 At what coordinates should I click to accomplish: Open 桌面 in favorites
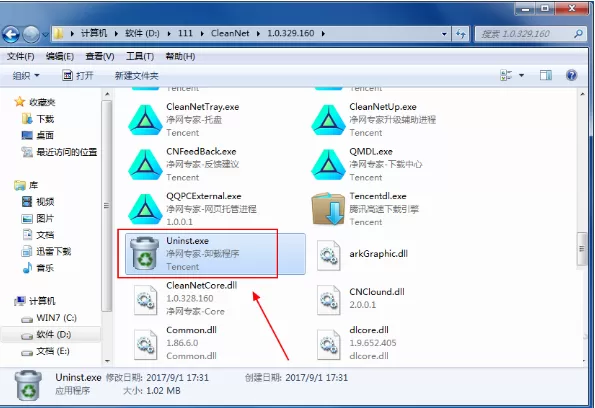point(38,135)
